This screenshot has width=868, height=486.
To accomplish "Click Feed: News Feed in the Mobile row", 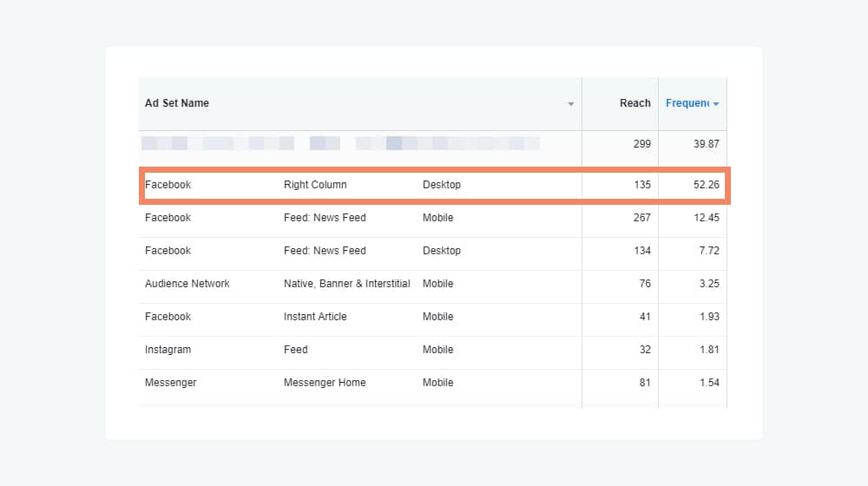I will 325,218.
